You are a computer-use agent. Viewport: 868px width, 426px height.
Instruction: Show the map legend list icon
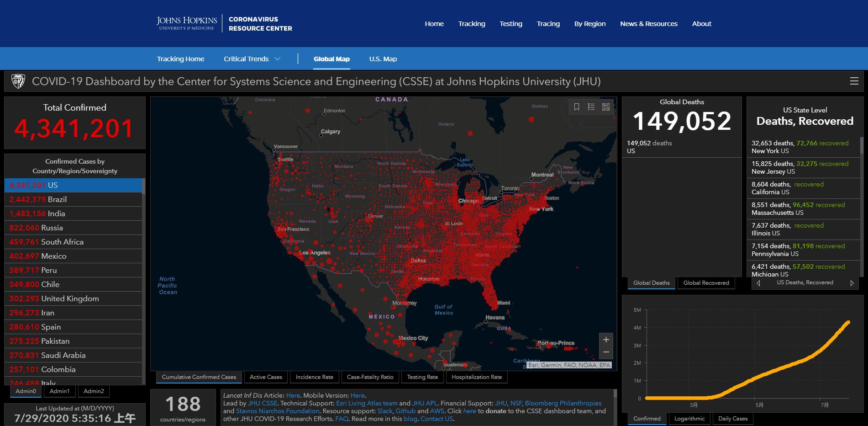(x=591, y=107)
